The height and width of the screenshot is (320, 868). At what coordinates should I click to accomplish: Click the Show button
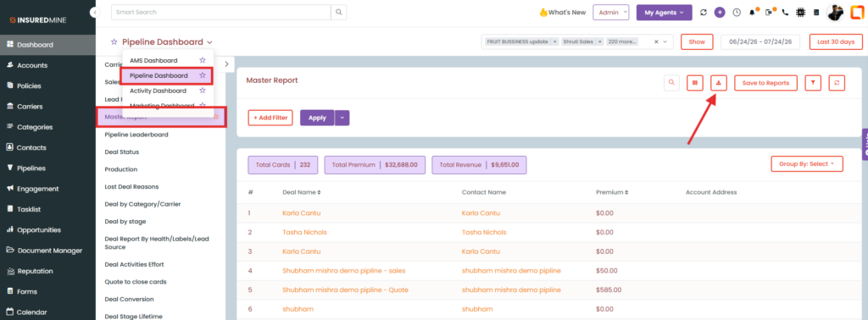point(697,42)
